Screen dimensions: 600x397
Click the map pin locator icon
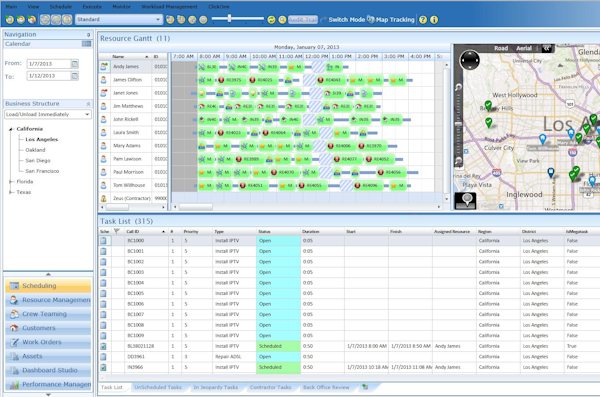465,200
